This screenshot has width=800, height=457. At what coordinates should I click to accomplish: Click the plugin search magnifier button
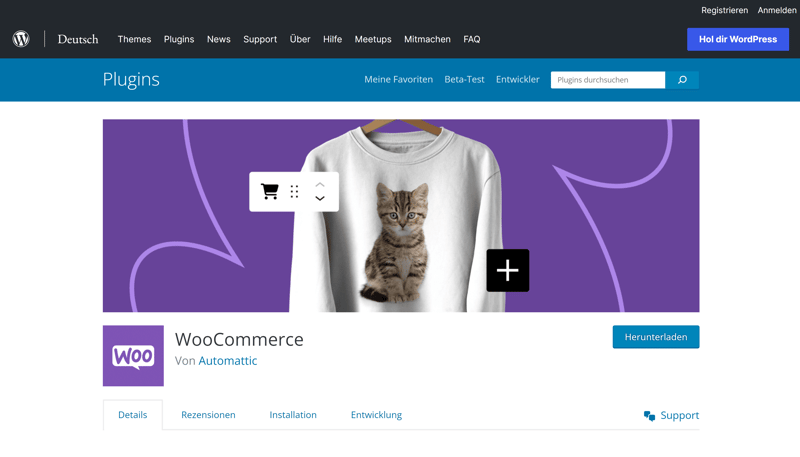click(x=682, y=80)
